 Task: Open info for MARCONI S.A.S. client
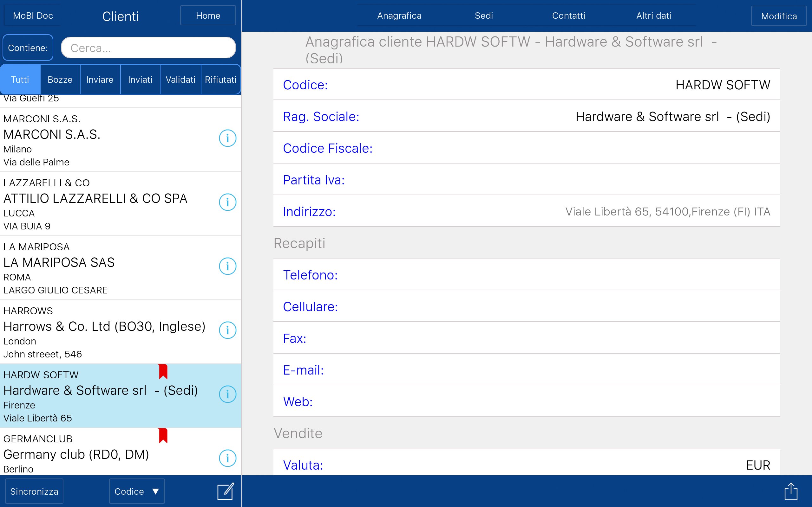[x=227, y=138]
